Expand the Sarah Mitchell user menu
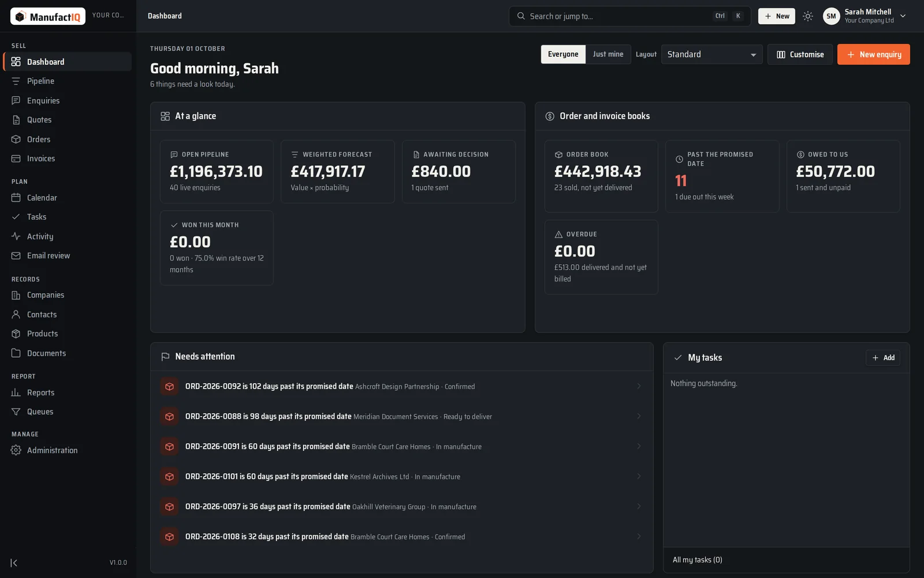924x578 pixels. click(x=865, y=16)
